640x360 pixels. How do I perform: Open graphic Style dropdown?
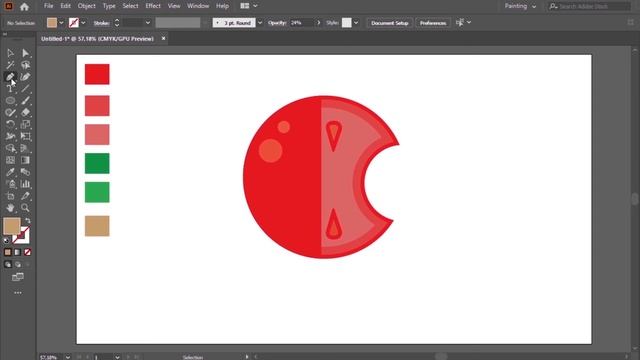[x=356, y=23]
